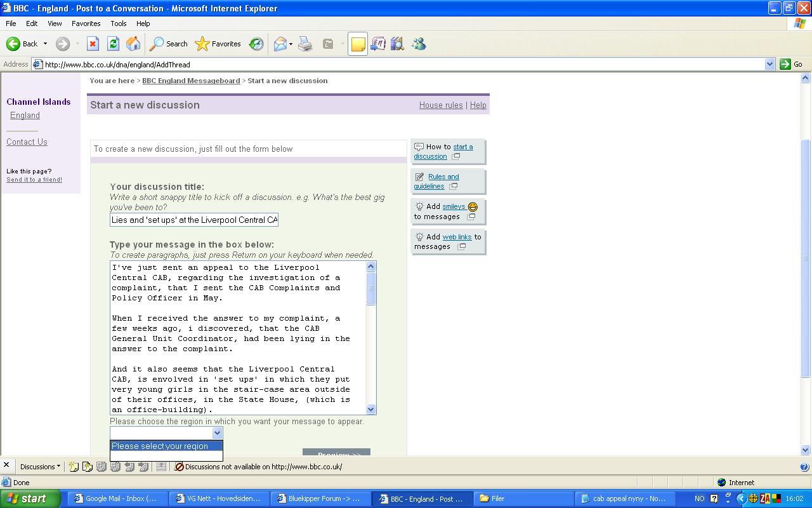Open the Back button history dropdown
The height and width of the screenshot is (508, 812).
(45, 44)
